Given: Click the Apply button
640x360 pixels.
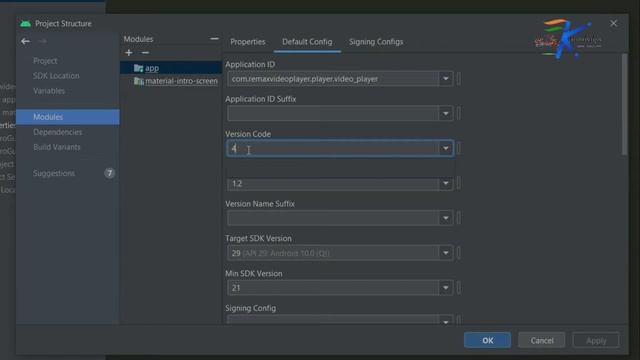Looking at the screenshot, I should click(596, 340).
